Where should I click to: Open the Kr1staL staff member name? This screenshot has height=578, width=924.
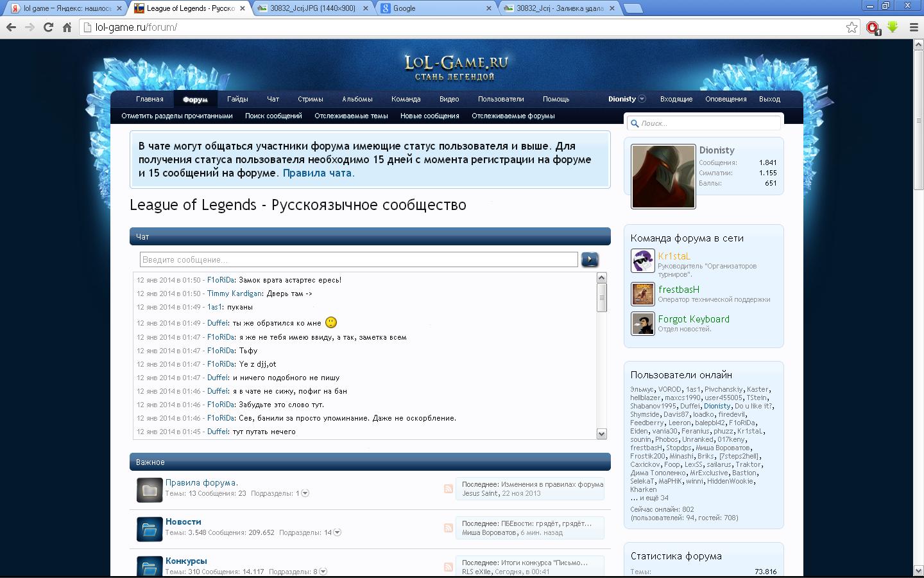point(674,256)
